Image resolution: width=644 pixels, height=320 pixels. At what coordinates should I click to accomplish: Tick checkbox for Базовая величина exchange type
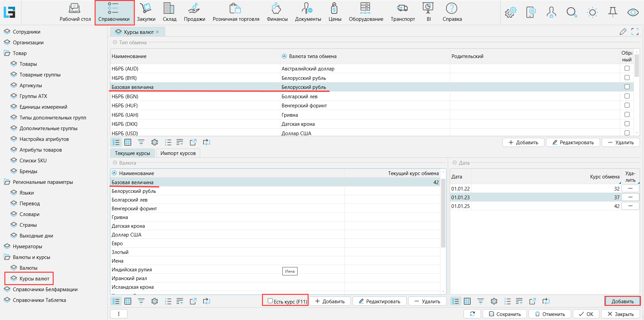[x=627, y=87]
